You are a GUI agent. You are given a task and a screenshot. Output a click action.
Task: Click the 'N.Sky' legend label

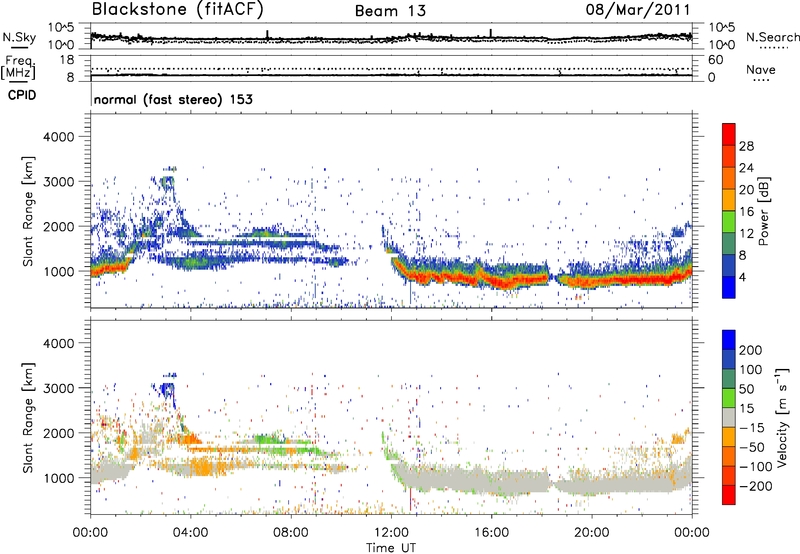[19, 37]
